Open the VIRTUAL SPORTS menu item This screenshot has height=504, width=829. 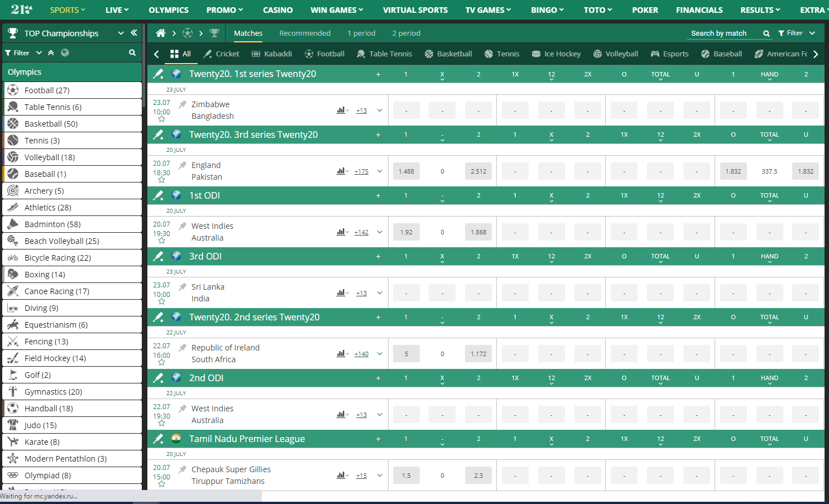pyautogui.click(x=415, y=10)
